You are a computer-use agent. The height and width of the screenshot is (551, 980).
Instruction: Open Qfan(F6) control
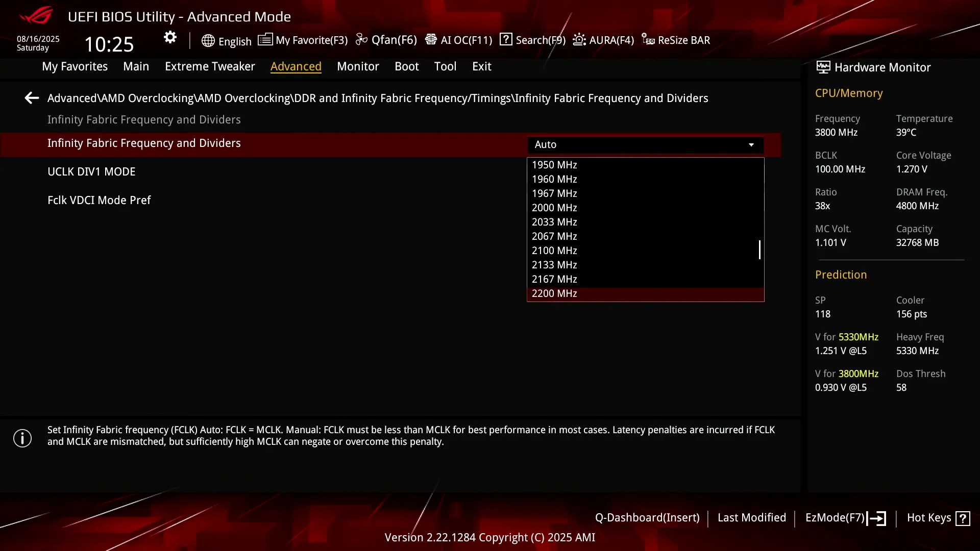pyautogui.click(x=394, y=40)
